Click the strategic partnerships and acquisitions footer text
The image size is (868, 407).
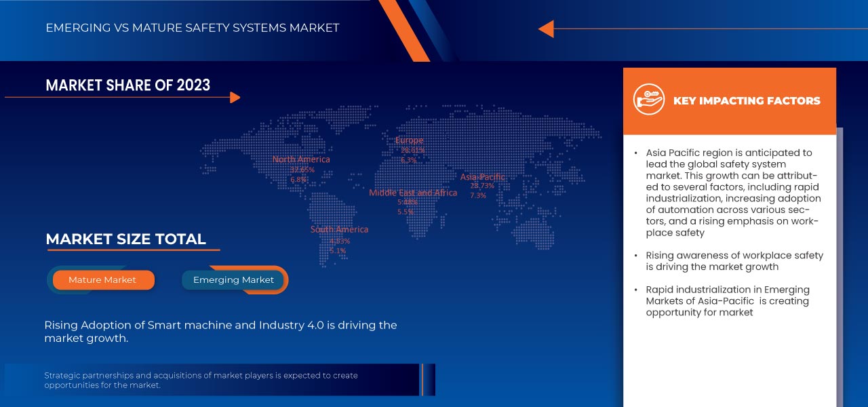point(201,380)
